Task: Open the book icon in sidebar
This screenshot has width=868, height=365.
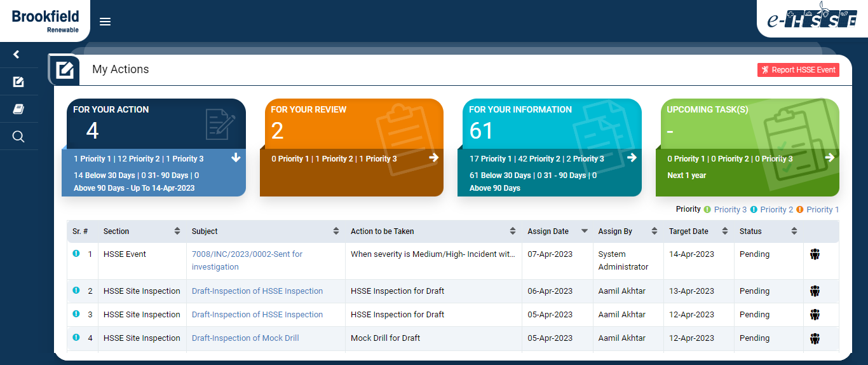Action: pos(18,109)
